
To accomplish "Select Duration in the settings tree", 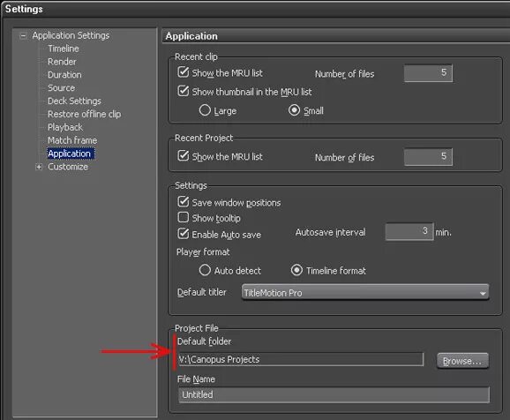I will (x=64, y=75).
